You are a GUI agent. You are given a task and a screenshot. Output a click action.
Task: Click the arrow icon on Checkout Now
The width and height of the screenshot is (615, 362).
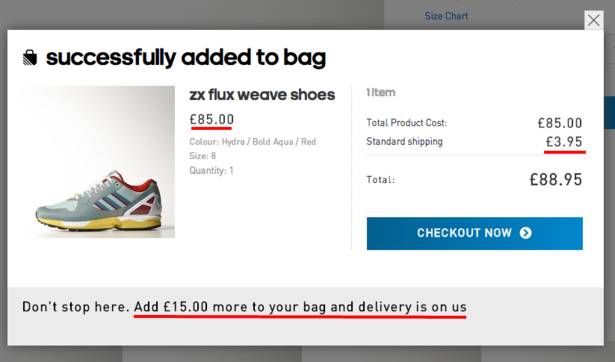[526, 233]
